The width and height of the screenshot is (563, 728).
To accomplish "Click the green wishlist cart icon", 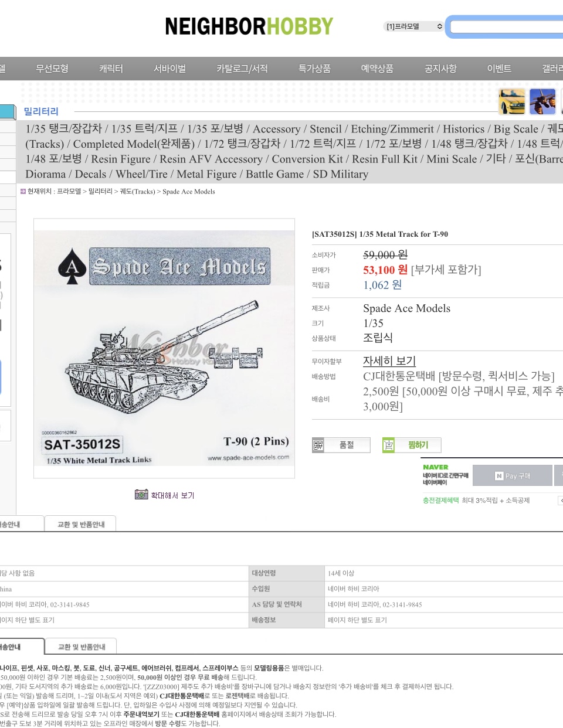I will [x=389, y=445].
